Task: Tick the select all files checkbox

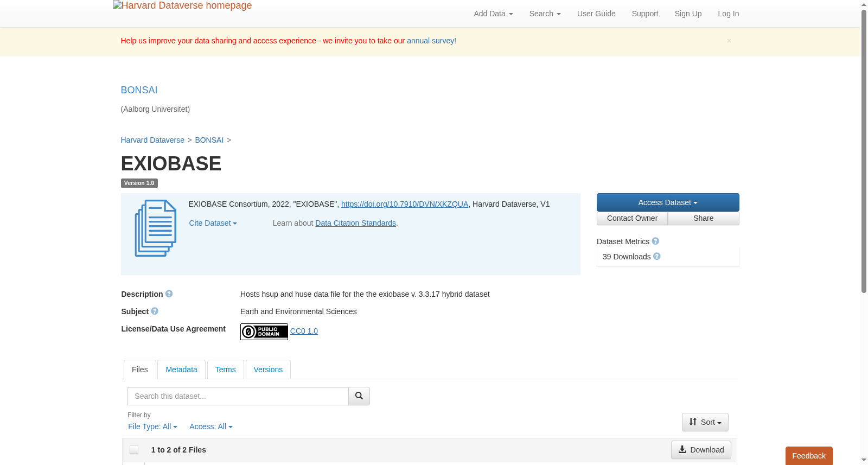Action: [x=134, y=450]
